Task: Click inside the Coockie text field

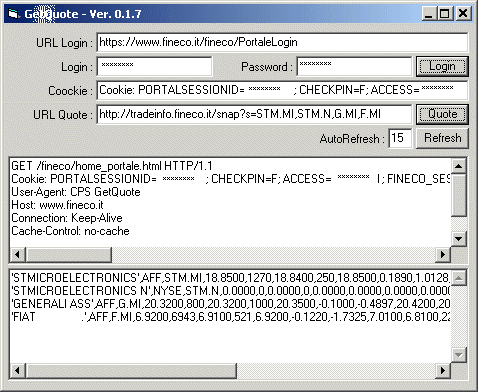Action: click(x=282, y=90)
